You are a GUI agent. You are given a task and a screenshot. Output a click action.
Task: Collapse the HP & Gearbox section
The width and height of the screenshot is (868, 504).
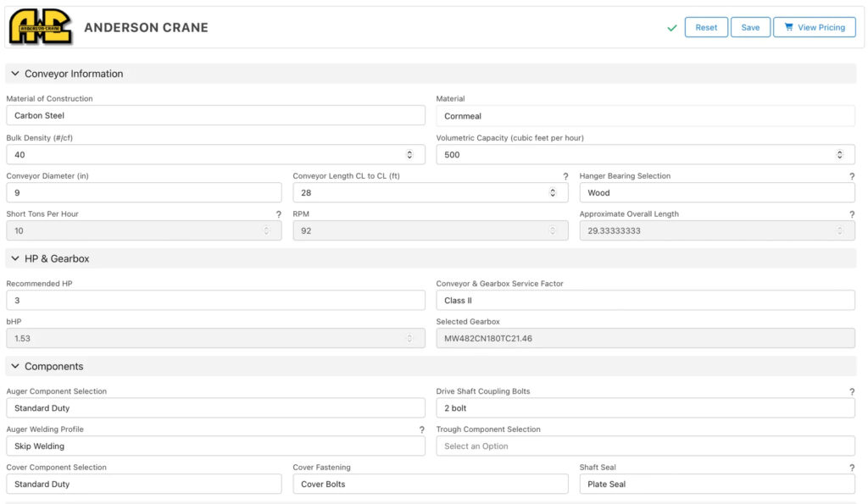point(15,258)
